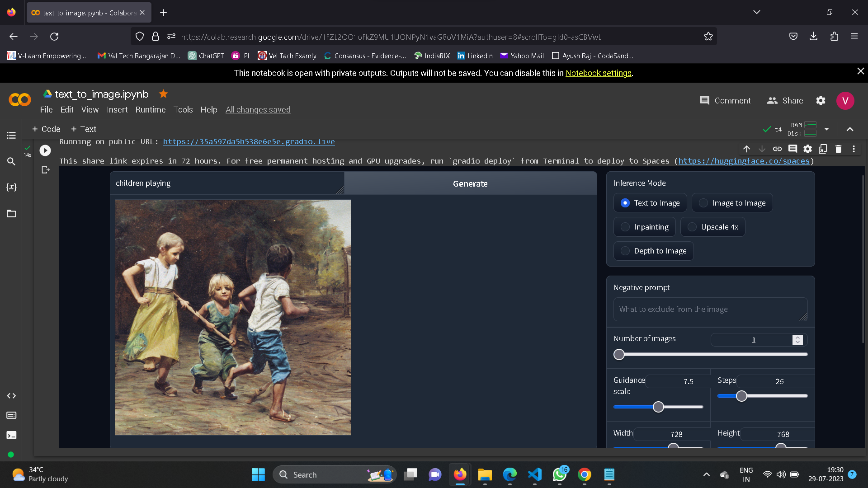868x488 pixels.
Task: Open the Files folder sidebar icon
Action: coord(11,214)
